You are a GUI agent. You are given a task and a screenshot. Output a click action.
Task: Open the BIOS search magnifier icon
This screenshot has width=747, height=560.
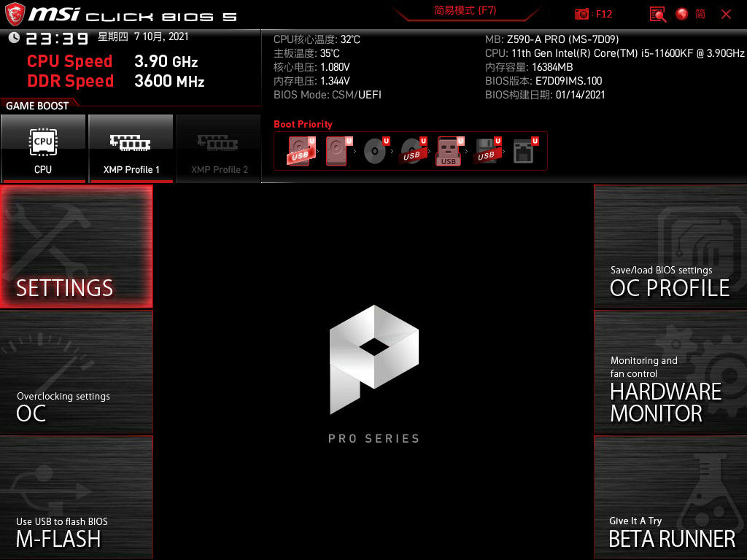click(x=658, y=14)
